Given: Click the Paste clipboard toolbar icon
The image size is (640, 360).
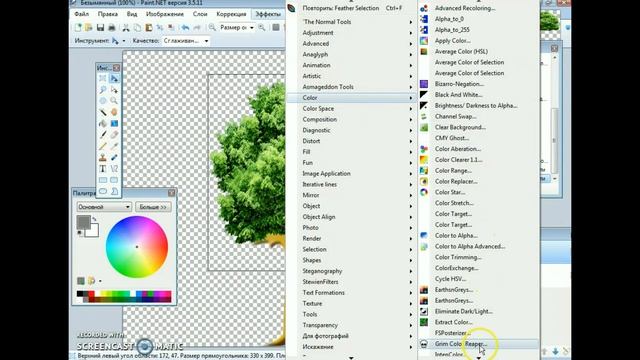Looking at the screenshot, I should 149,28.
